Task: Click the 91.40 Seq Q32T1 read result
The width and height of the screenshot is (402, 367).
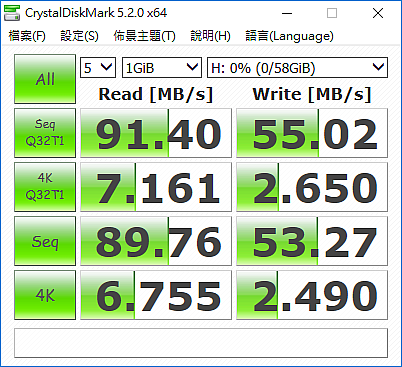Action: (156, 133)
